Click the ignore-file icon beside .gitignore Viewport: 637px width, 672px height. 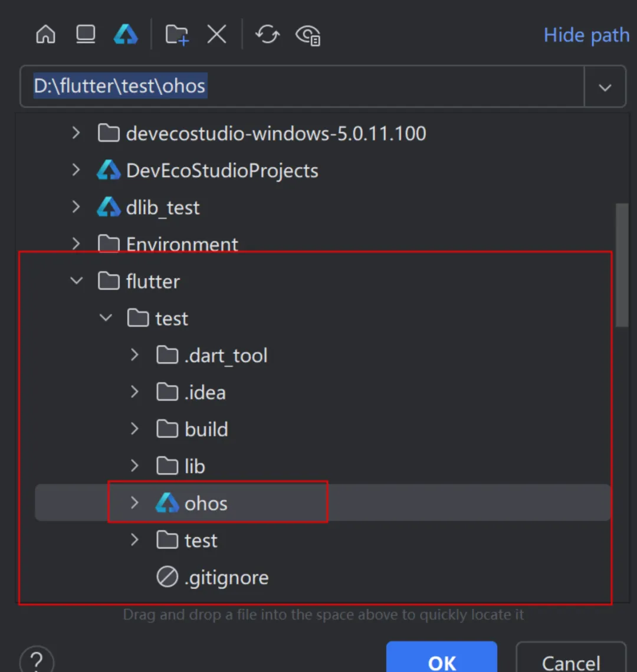click(167, 576)
